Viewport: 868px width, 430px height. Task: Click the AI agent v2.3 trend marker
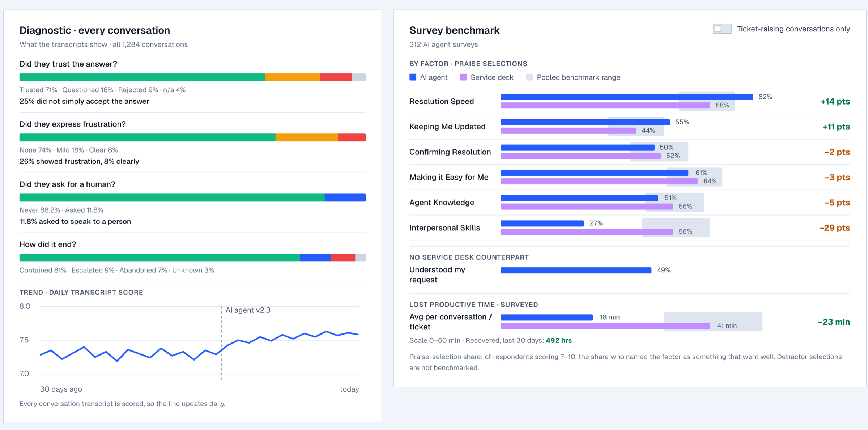point(248,310)
